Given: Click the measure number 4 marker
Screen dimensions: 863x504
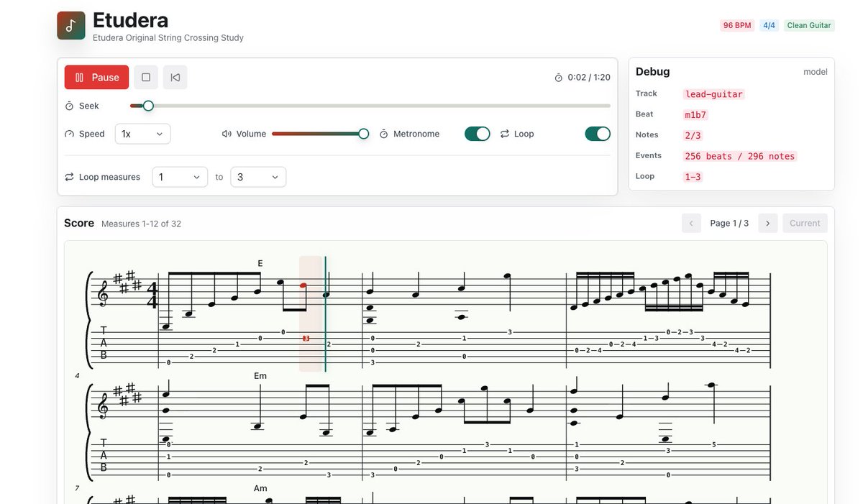Looking at the screenshot, I should pyautogui.click(x=77, y=376).
